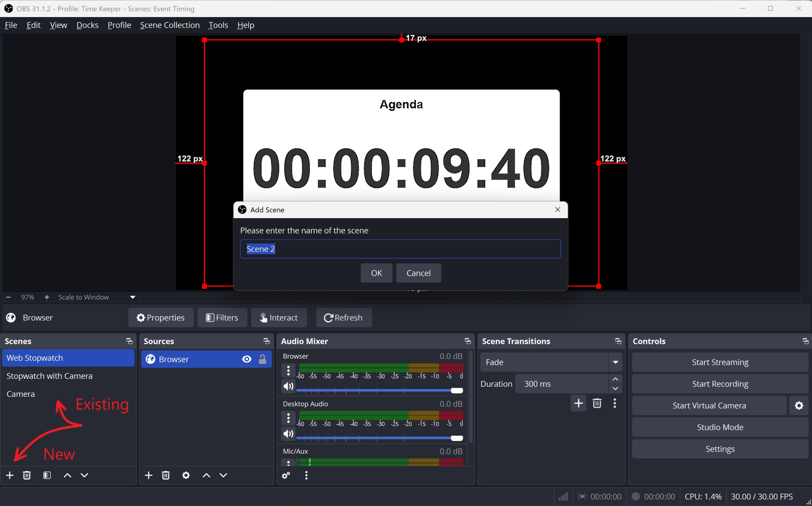Image resolution: width=812 pixels, height=506 pixels.
Task: Mute the Desktop Audio speaker icon
Action: [x=288, y=434]
